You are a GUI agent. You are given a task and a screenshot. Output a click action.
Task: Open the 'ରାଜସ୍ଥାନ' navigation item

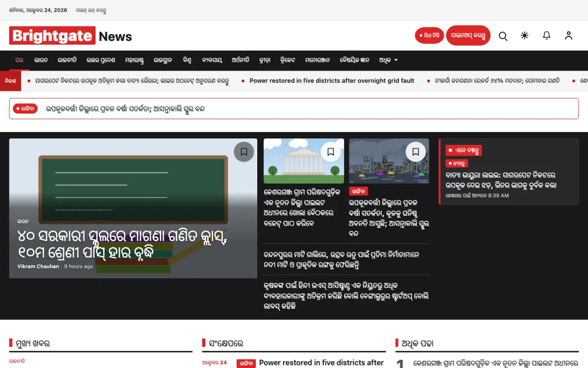(x=163, y=60)
